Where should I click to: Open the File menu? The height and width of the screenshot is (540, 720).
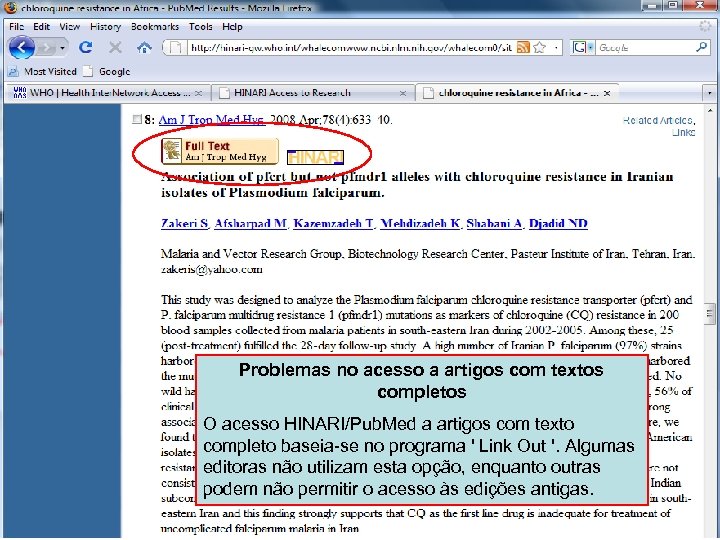point(17,27)
